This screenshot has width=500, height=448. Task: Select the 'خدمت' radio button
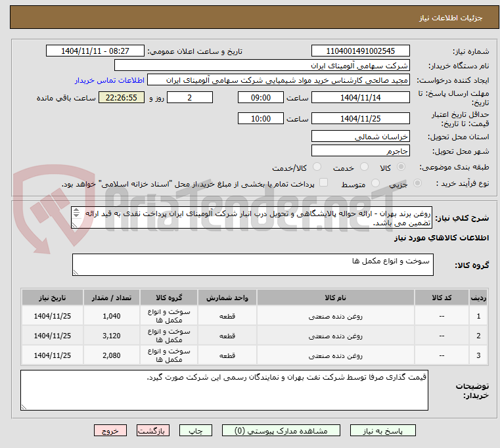pos(364,167)
